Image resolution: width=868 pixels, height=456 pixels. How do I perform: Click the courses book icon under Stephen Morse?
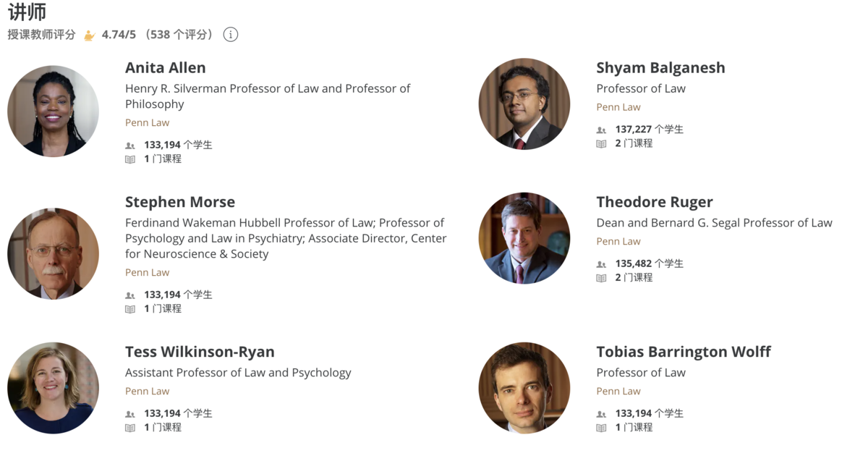[x=130, y=309]
